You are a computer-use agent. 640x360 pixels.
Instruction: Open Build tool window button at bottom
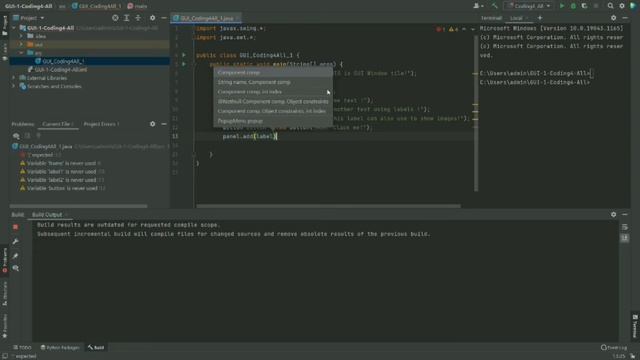96,347
